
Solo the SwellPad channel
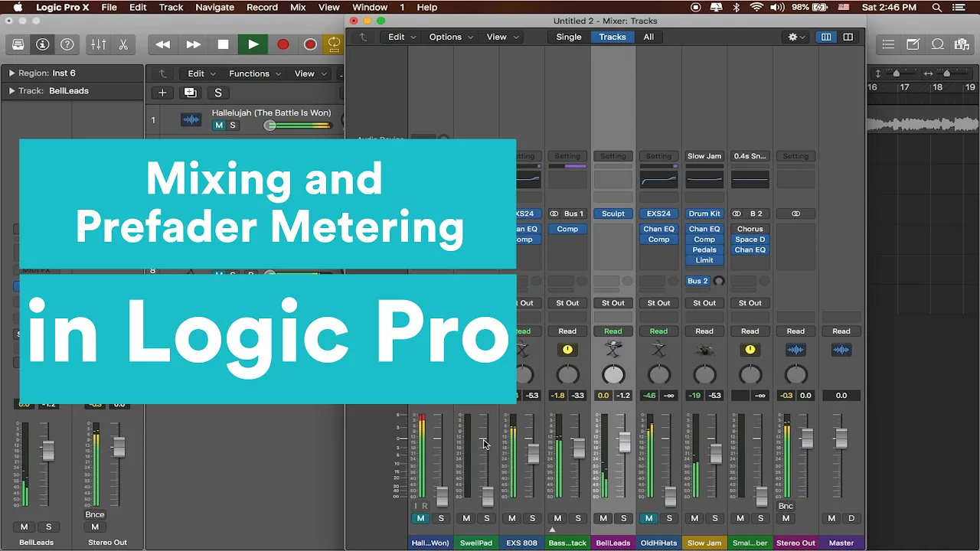(x=486, y=518)
